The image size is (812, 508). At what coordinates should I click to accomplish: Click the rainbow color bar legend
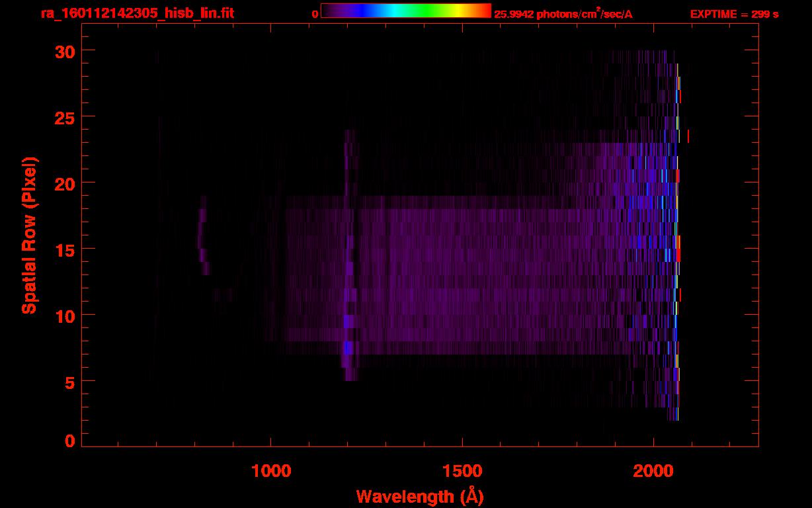click(406, 11)
